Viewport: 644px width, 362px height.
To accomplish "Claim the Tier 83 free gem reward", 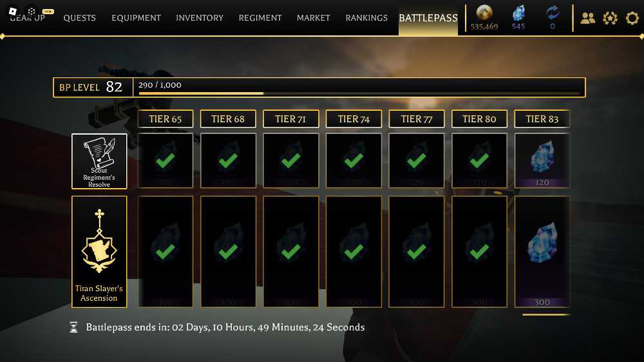I will pos(542,160).
